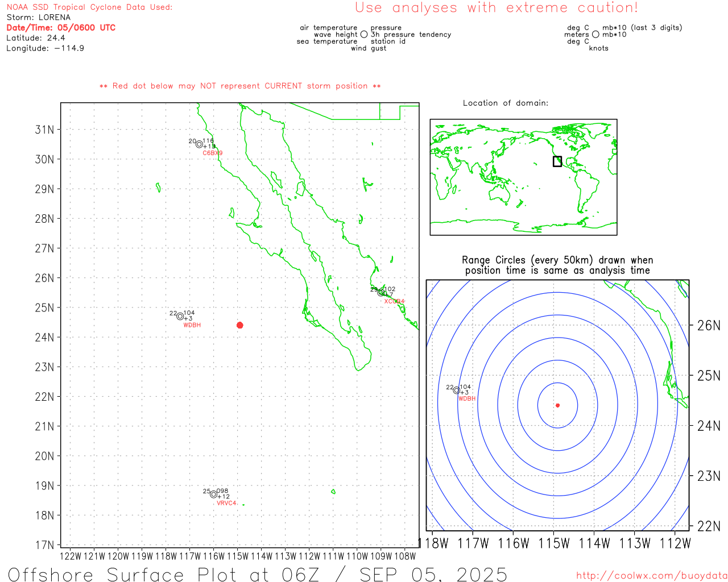The width and height of the screenshot is (728, 582).
Task: Click the WDBH station marker in range circles map
Action: 456,390
